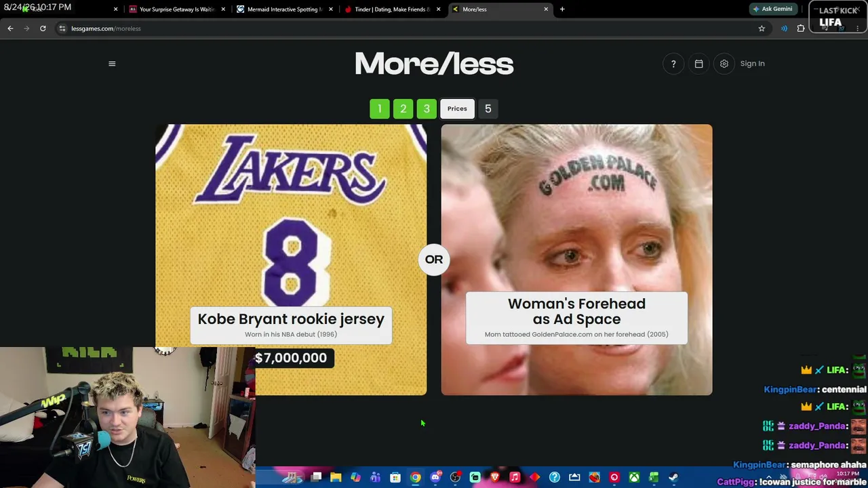Open Brave browser from the taskbar
Screen dimensions: 868x488
pos(495,477)
